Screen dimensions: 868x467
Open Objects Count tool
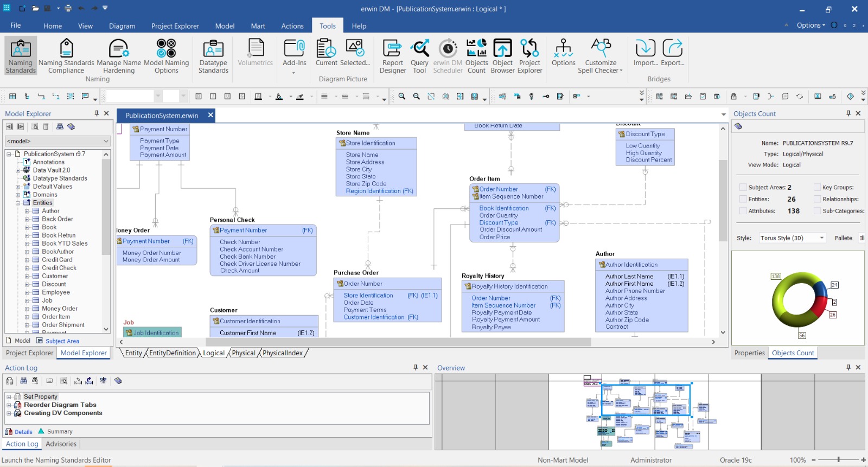(x=476, y=56)
